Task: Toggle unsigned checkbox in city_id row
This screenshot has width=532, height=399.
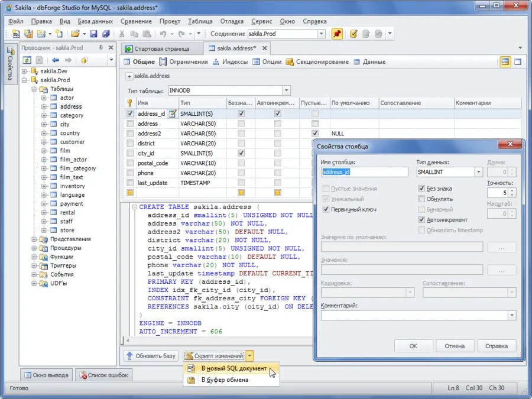Action: (x=241, y=153)
